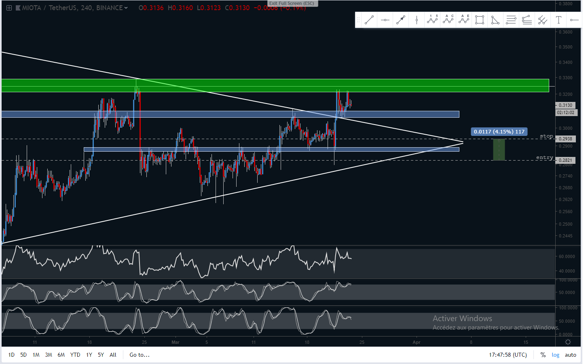This screenshot has height=364, width=588.
Task: Select the Triangle shape tool
Action: tap(495, 20)
